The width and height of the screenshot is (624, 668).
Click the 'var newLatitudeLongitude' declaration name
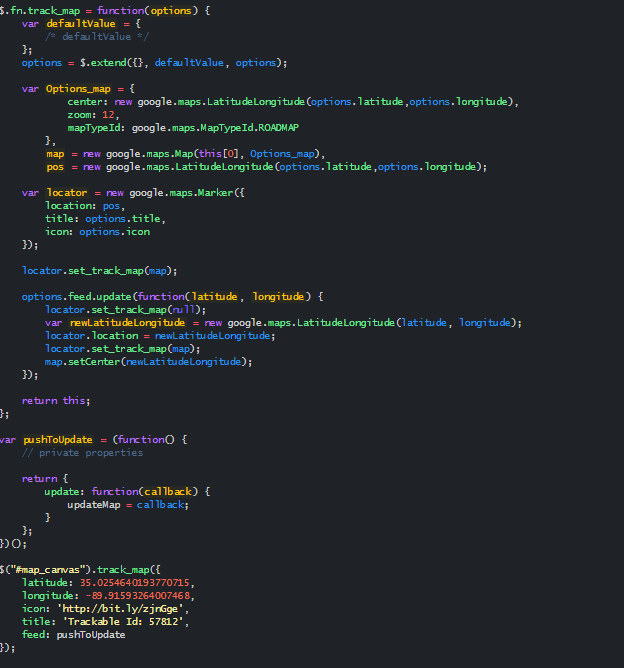coord(127,322)
